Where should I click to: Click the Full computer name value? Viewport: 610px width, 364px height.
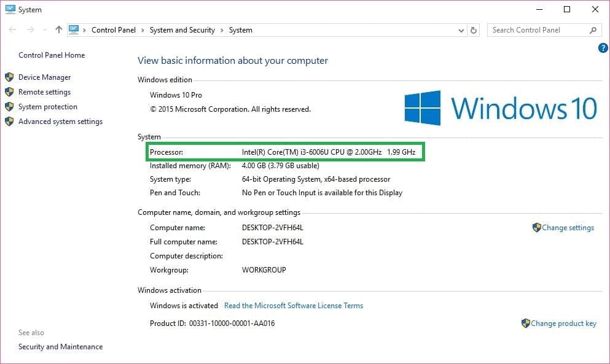[x=273, y=241]
